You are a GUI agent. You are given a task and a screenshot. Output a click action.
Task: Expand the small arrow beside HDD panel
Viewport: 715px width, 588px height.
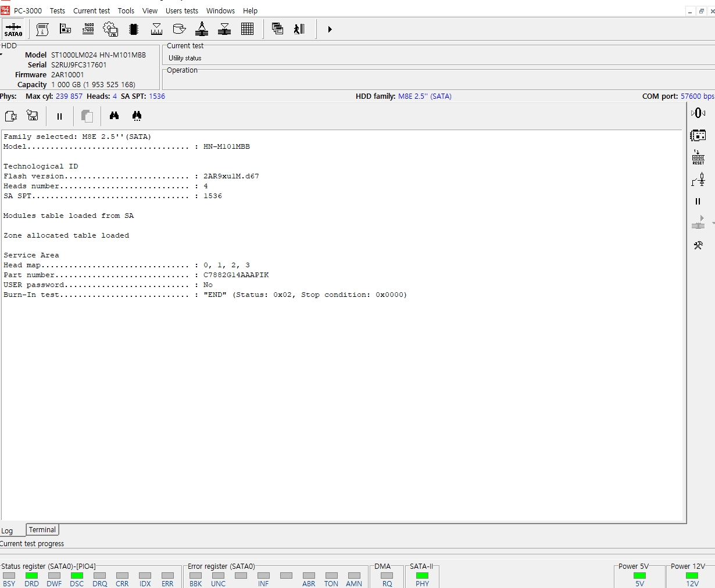(x=2, y=55)
